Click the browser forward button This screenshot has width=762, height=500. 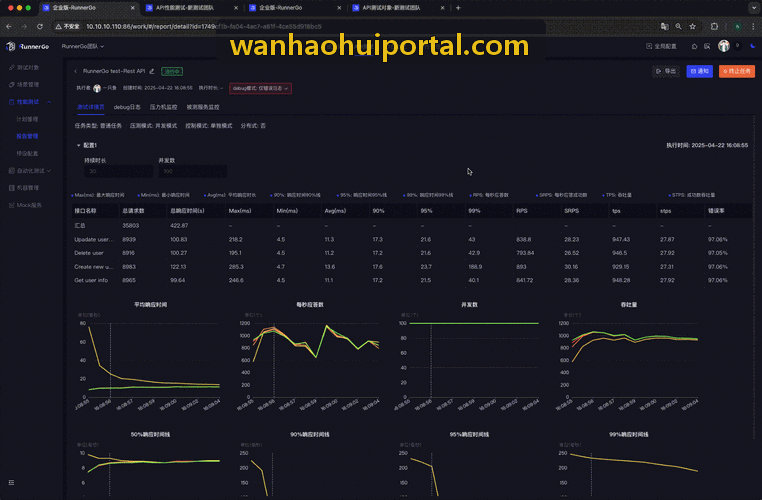24,26
